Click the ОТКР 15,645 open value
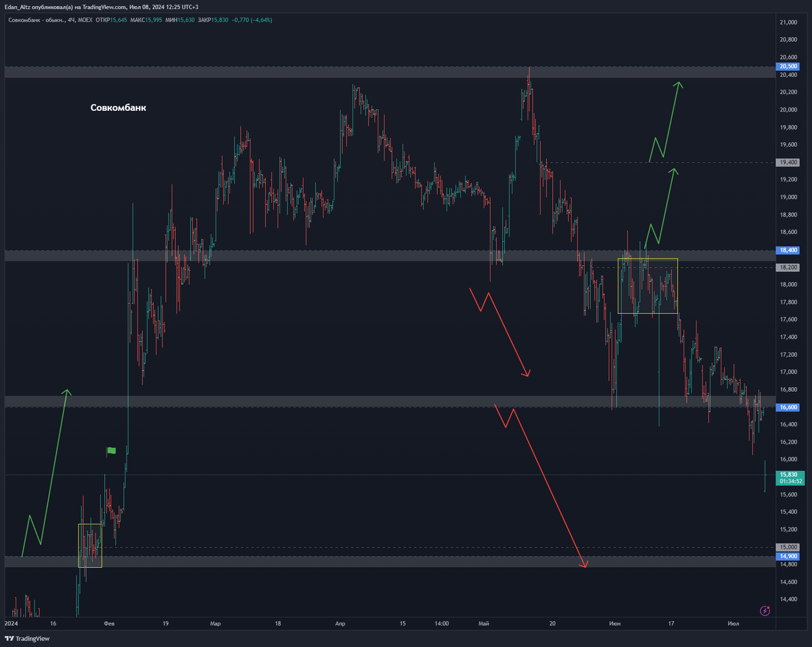The width and height of the screenshot is (812, 647). point(112,20)
